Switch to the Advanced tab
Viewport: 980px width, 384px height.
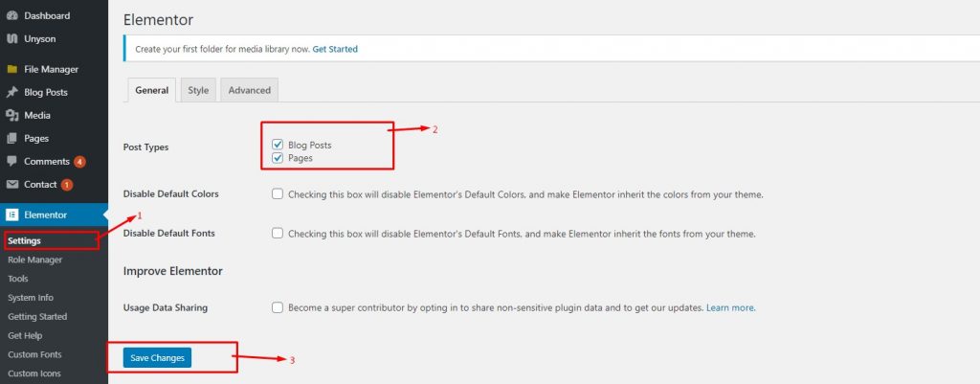pyautogui.click(x=250, y=90)
